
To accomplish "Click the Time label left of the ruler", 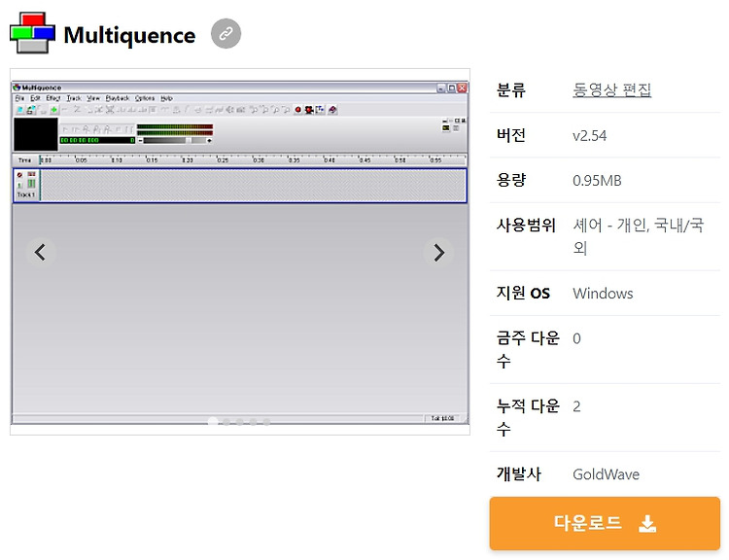I will tap(24, 160).
